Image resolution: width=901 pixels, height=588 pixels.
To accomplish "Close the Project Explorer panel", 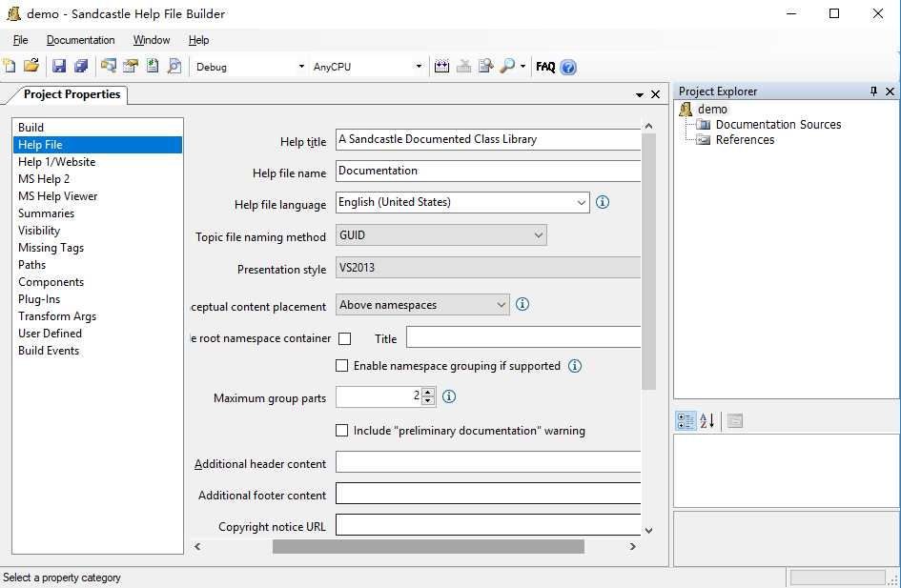I will pos(891,91).
